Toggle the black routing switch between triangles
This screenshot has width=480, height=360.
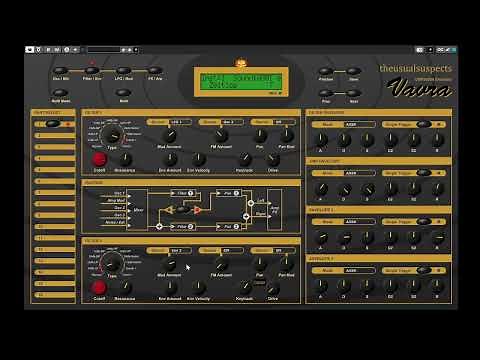point(183,210)
